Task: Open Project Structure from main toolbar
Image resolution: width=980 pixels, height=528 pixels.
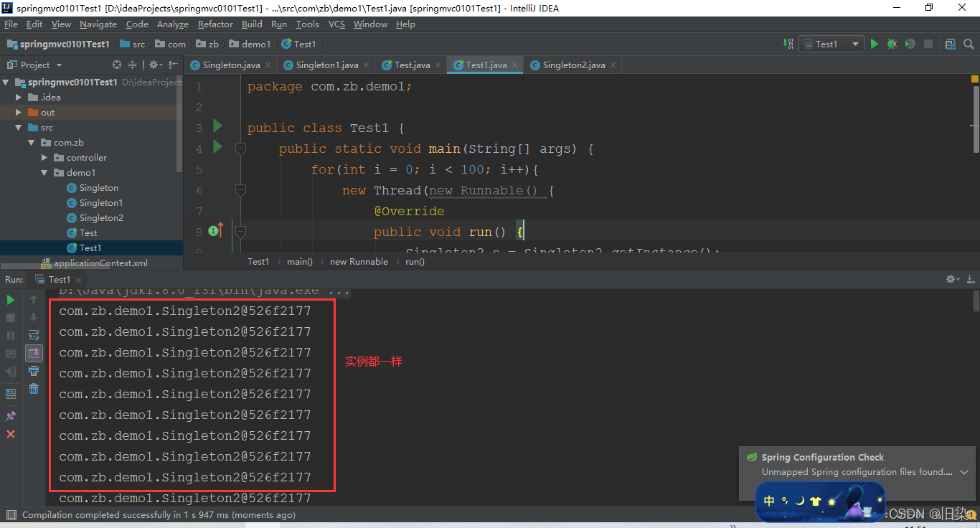Action: point(951,44)
